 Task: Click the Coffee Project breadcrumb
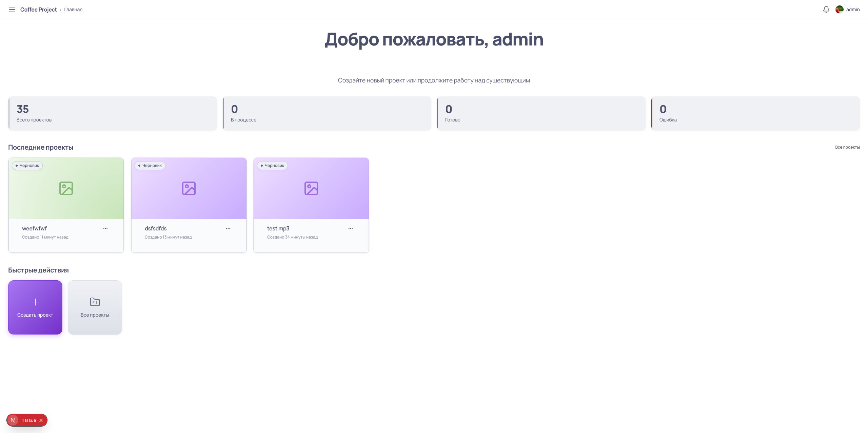[38, 10]
